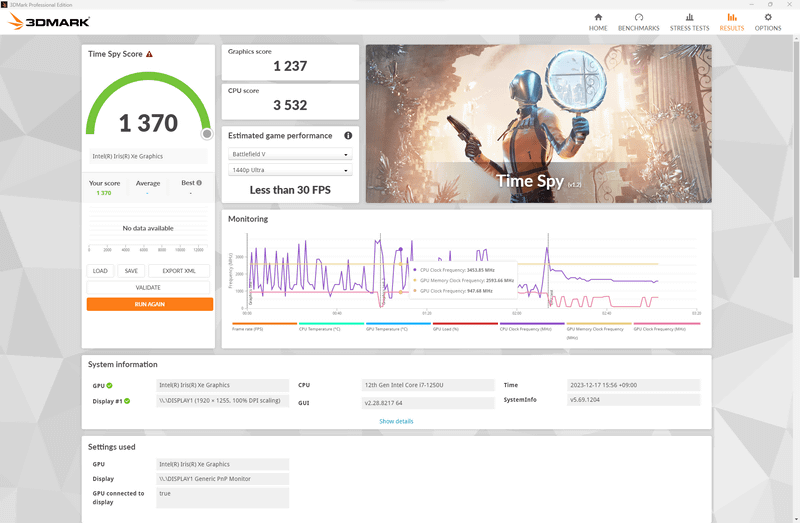Click the EXPORT XML button
Image resolution: width=800 pixels, height=523 pixels.
coord(179,271)
